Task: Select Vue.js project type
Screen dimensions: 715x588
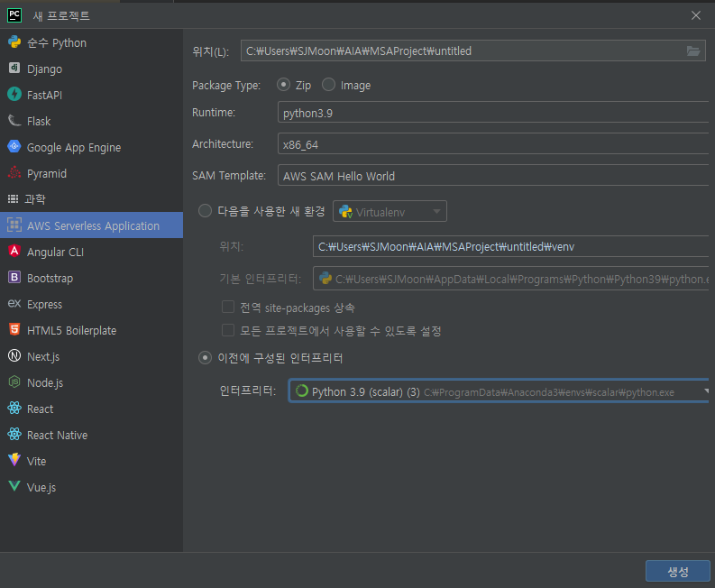Action: point(91,487)
